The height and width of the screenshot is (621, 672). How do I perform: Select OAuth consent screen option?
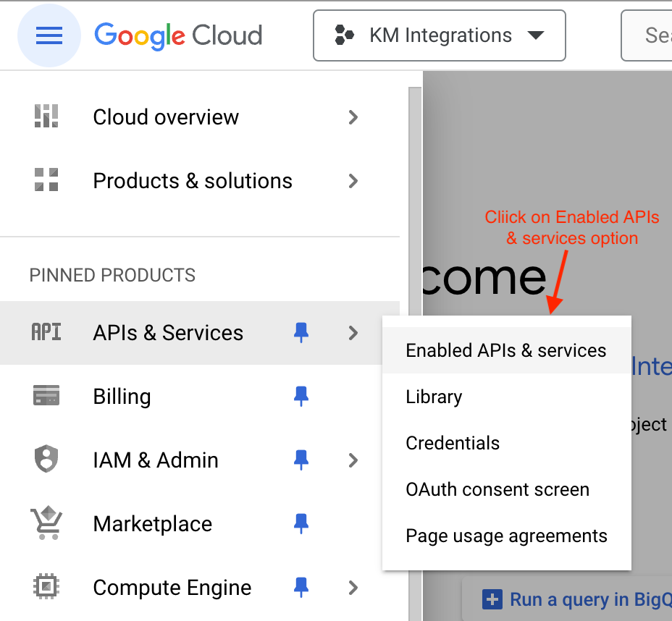pyautogui.click(x=507, y=489)
